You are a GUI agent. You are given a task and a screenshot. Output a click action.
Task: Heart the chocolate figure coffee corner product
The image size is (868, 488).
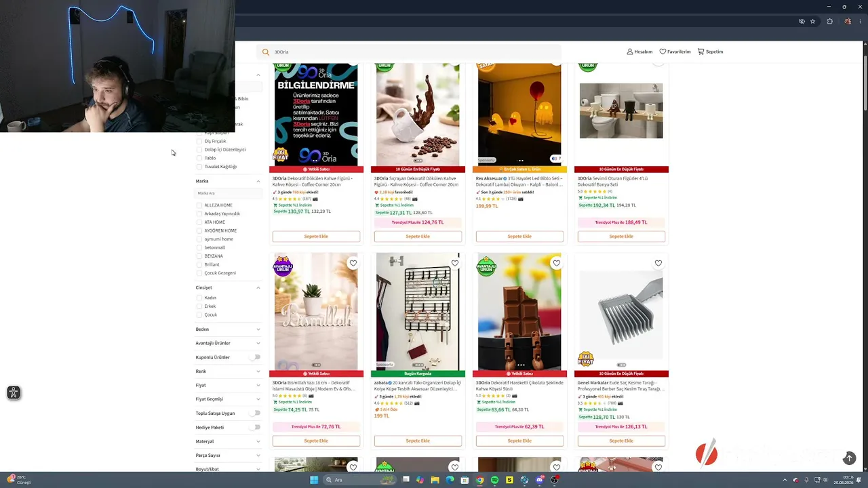[x=557, y=263]
